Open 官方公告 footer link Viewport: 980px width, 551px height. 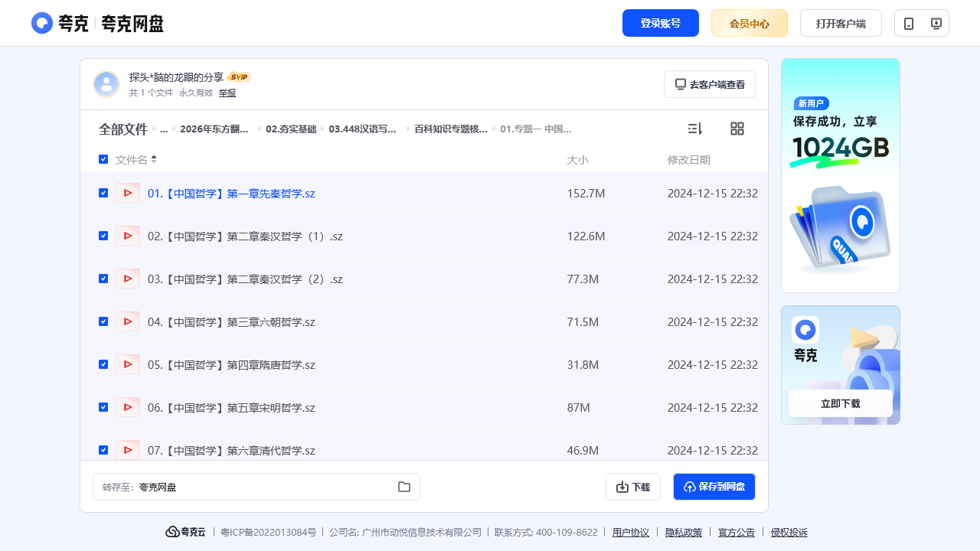click(737, 533)
